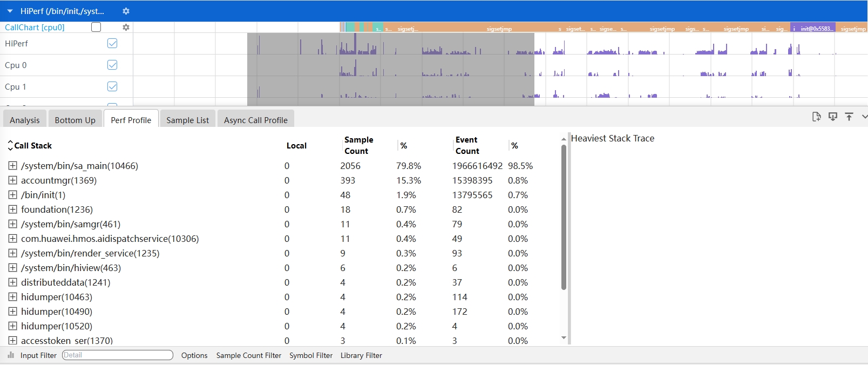
Task: Open the Symbol Filter option
Action: click(311, 355)
